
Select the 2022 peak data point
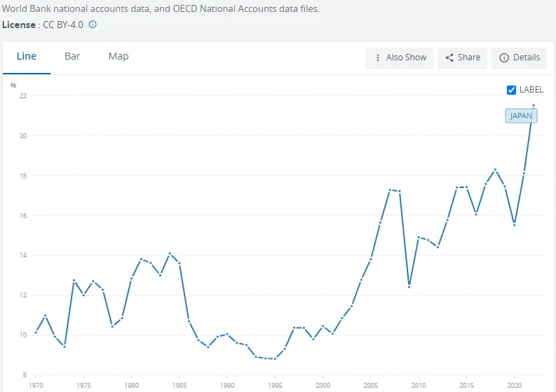pos(534,106)
